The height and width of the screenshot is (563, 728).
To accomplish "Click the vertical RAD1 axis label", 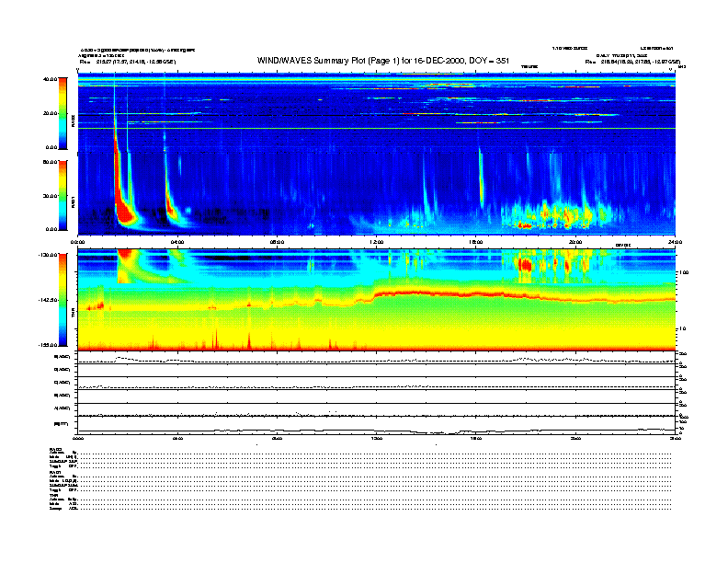I will coord(73,201).
